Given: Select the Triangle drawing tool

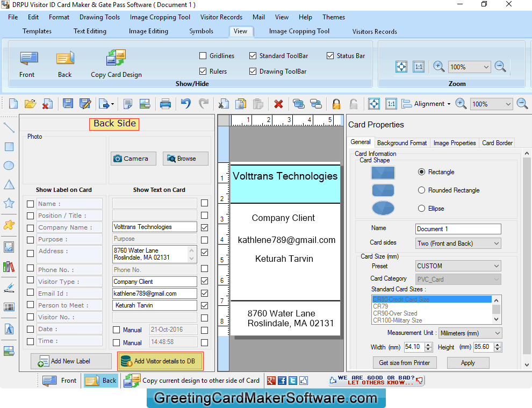Looking at the screenshot, I should (x=9, y=184).
